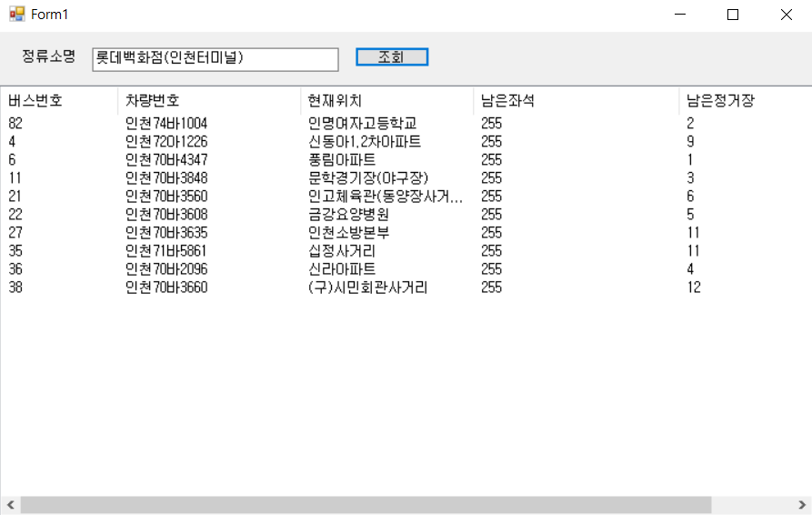This screenshot has height=515, width=812.
Task: Click remaining seats 255 in bus 82 row
Action: click(491, 124)
